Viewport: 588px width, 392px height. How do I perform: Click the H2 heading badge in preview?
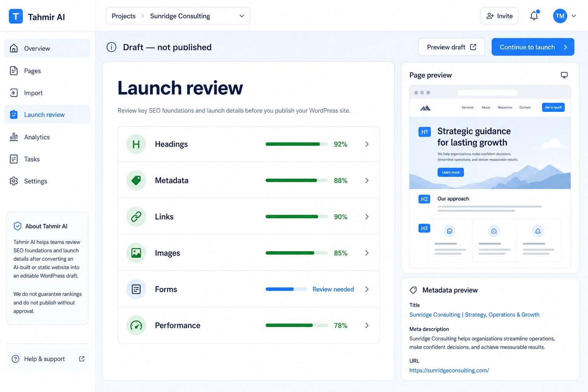(424, 199)
